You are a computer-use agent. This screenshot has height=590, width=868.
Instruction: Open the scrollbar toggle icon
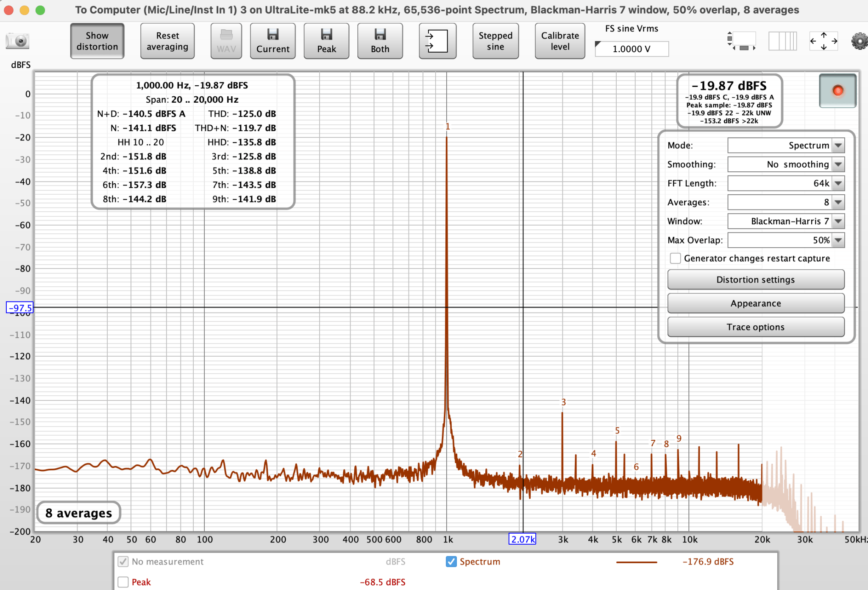coord(741,41)
